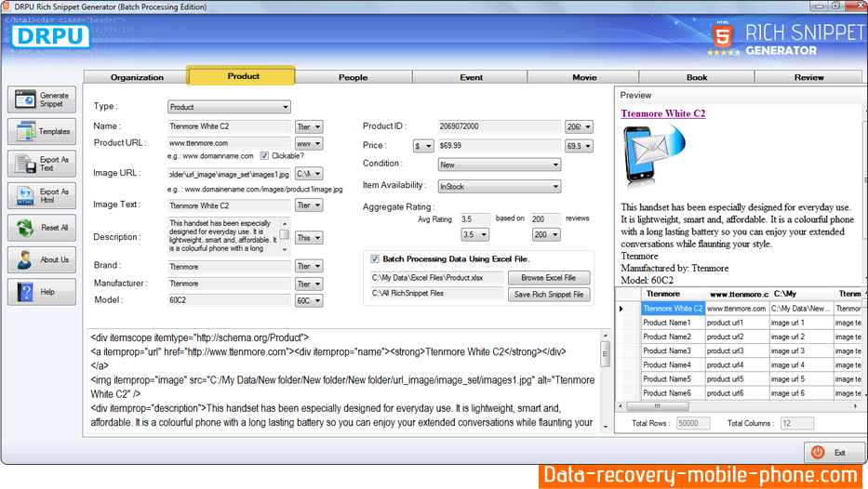Image resolution: width=868 pixels, height=489 pixels.
Task: Switch to the Movie tab
Action: coord(584,77)
